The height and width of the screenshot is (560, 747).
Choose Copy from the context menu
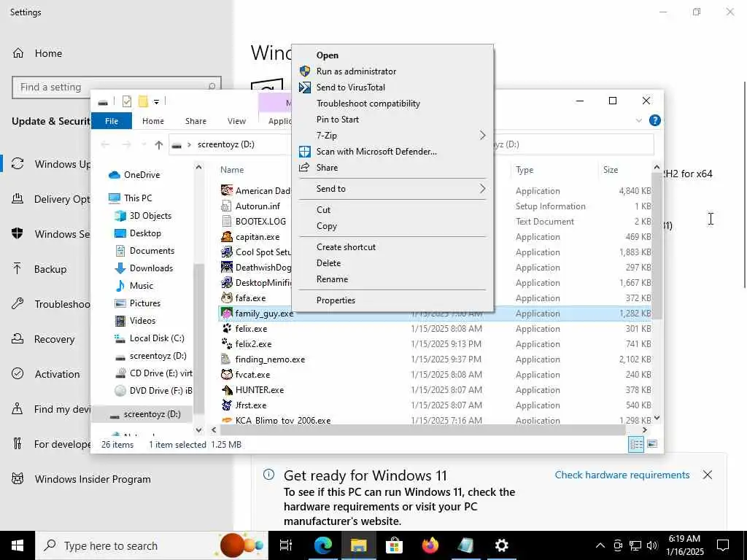click(x=392, y=226)
